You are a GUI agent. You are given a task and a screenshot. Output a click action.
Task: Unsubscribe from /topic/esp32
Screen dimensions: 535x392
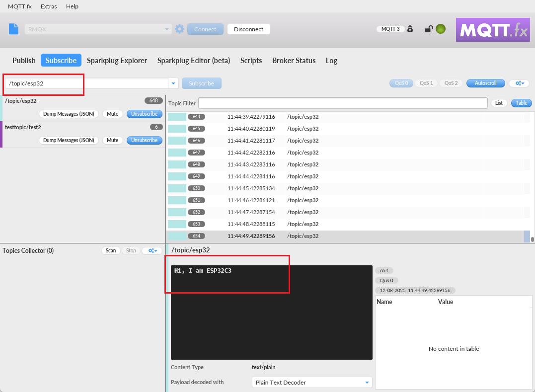click(145, 114)
